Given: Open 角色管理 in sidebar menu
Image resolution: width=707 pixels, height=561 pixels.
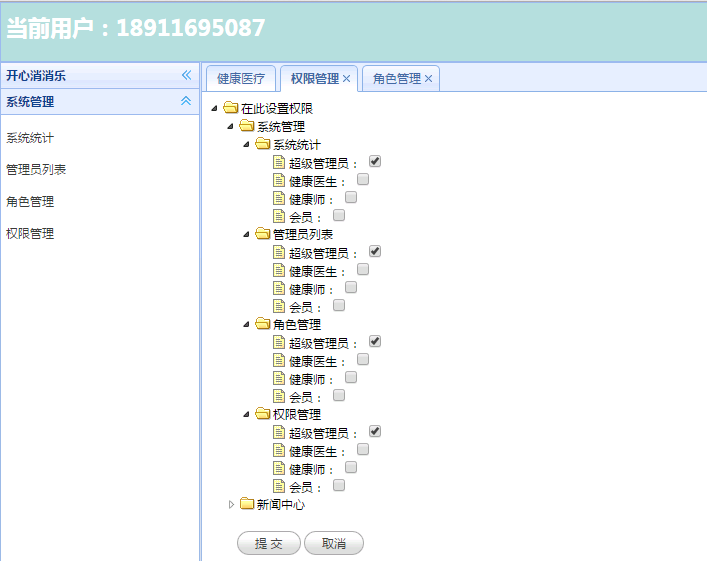Looking at the screenshot, I should [x=30, y=201].
